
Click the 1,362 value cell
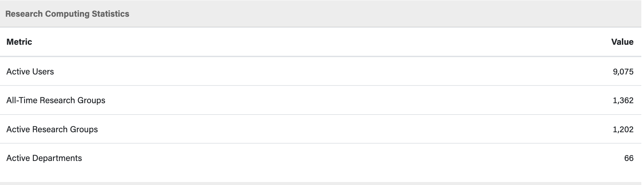pos(623,100)
